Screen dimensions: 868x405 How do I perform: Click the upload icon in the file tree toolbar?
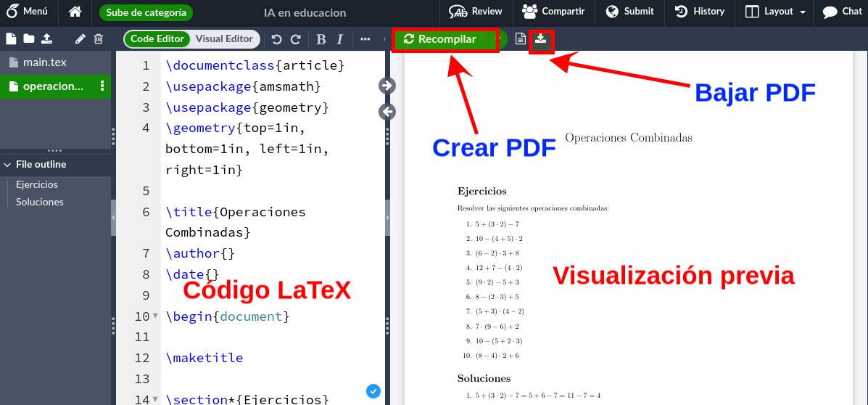46,39
